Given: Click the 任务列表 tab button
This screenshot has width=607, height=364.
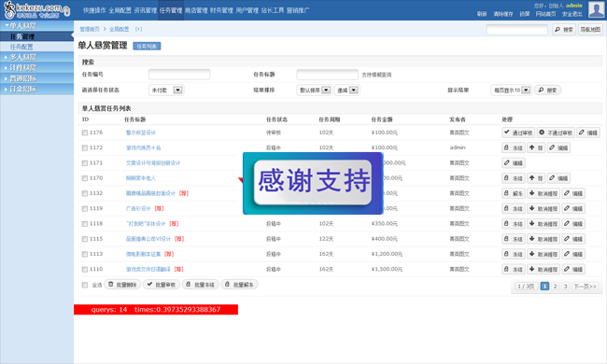Looking at the screenshot, I should tap(147, 47).
